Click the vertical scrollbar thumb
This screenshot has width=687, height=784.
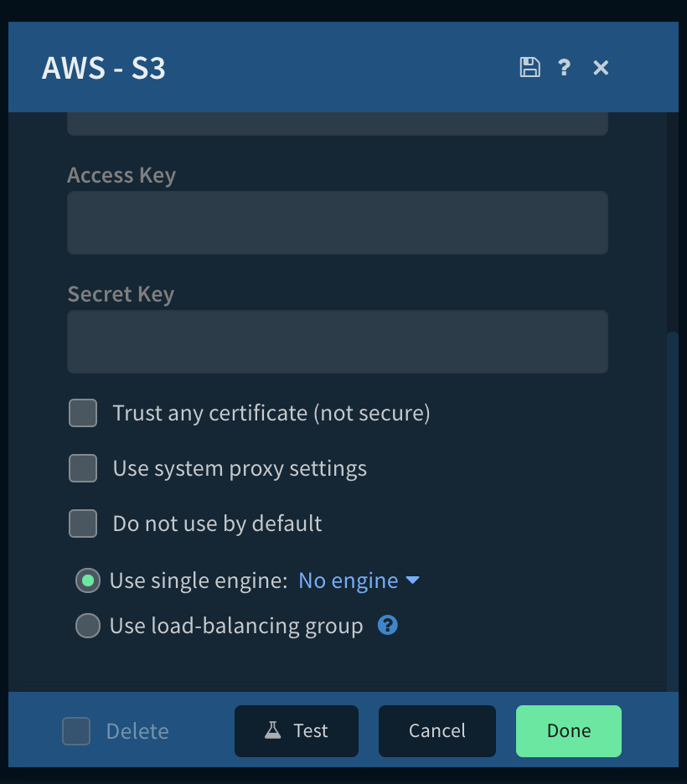(x=672, y=503)
